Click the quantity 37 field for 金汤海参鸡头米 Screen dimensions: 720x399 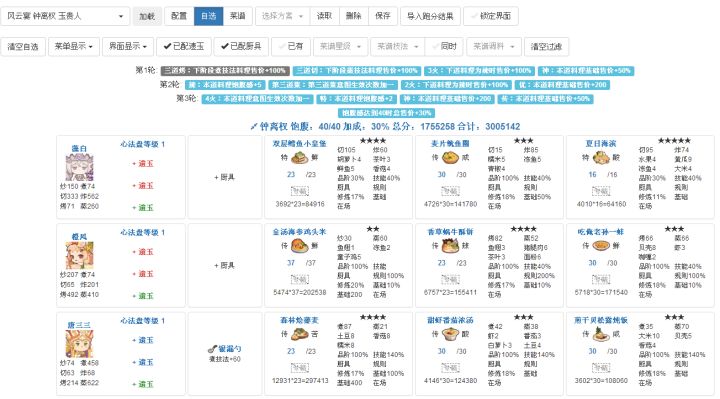291,263
